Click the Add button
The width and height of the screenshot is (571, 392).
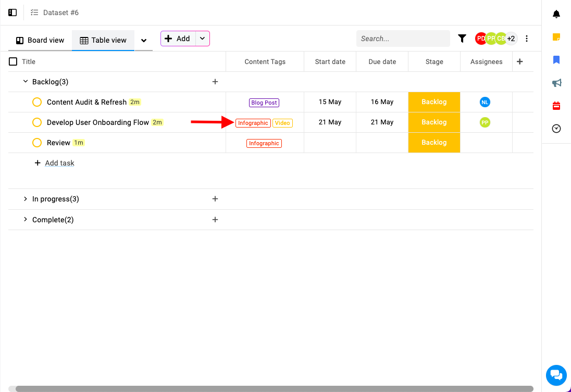click(178, 38)
